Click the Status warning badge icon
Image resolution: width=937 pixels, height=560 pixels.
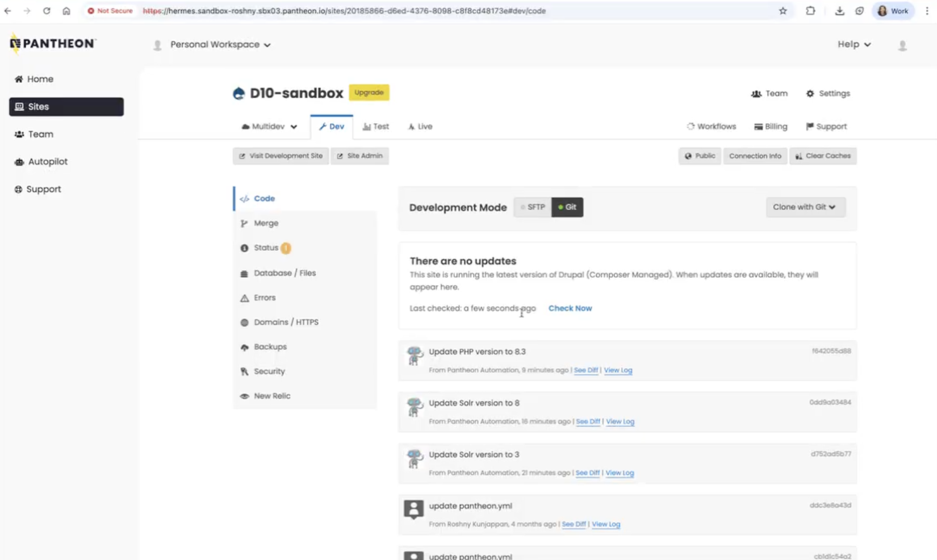[286, 248]
